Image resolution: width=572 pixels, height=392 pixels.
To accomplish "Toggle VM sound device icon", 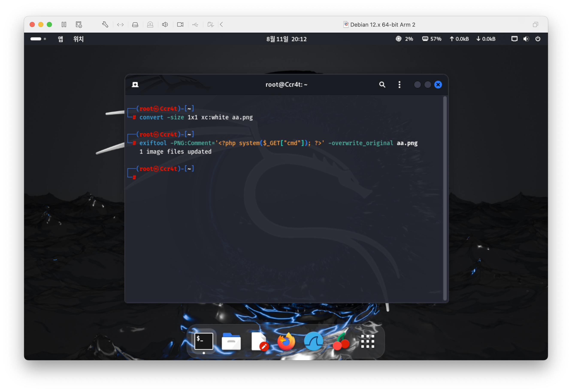I will (x=165, y=25).
